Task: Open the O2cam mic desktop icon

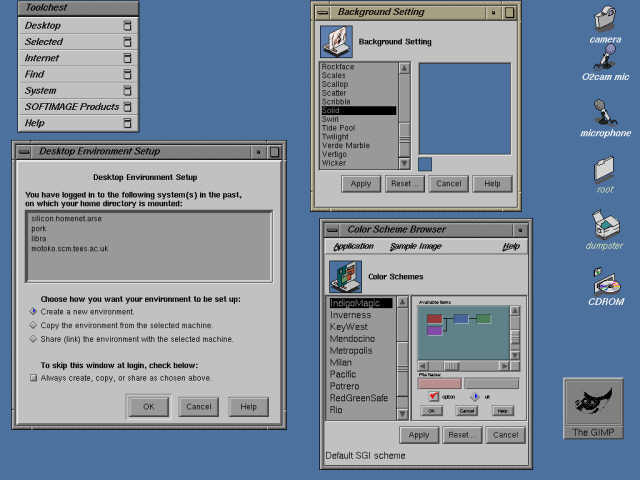Action: [605, 57]
